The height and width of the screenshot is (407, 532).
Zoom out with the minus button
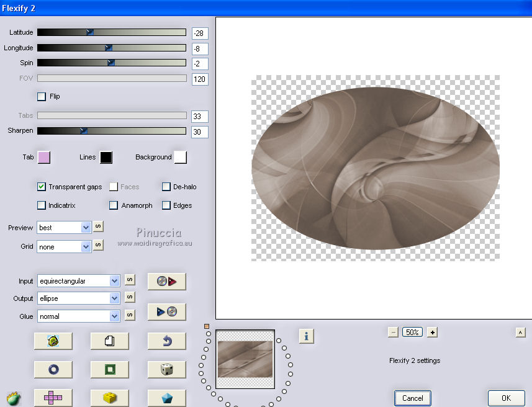(x=393, y=332)
